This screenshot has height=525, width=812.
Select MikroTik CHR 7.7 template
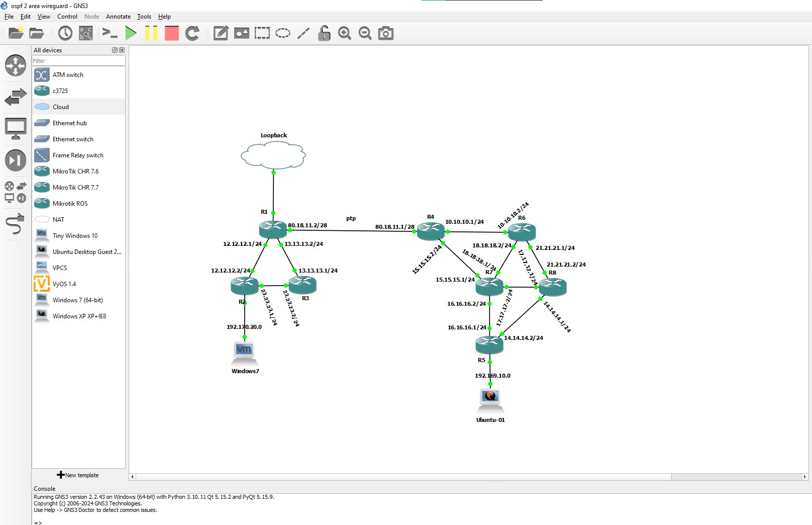point(78,188)
